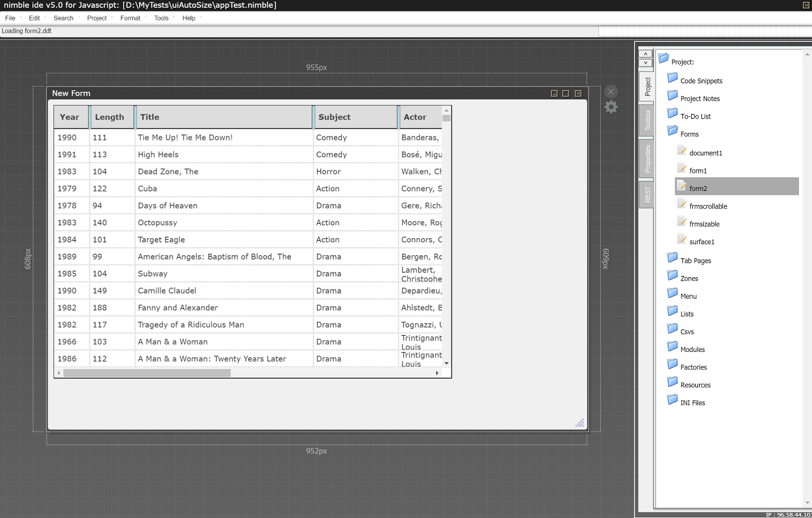Open form settings gear icon
This screenshot has height=518, width=812.
611,107
